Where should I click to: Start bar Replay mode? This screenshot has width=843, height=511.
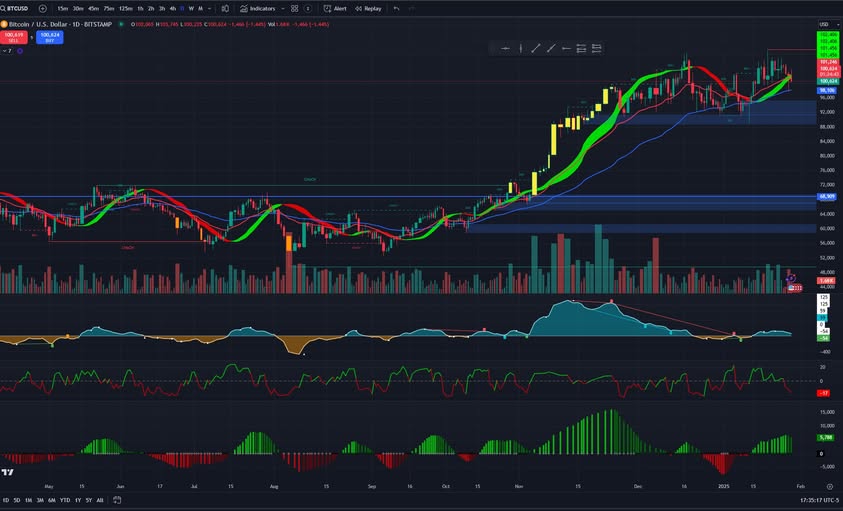pyautogui.click(x=368, y=8)
